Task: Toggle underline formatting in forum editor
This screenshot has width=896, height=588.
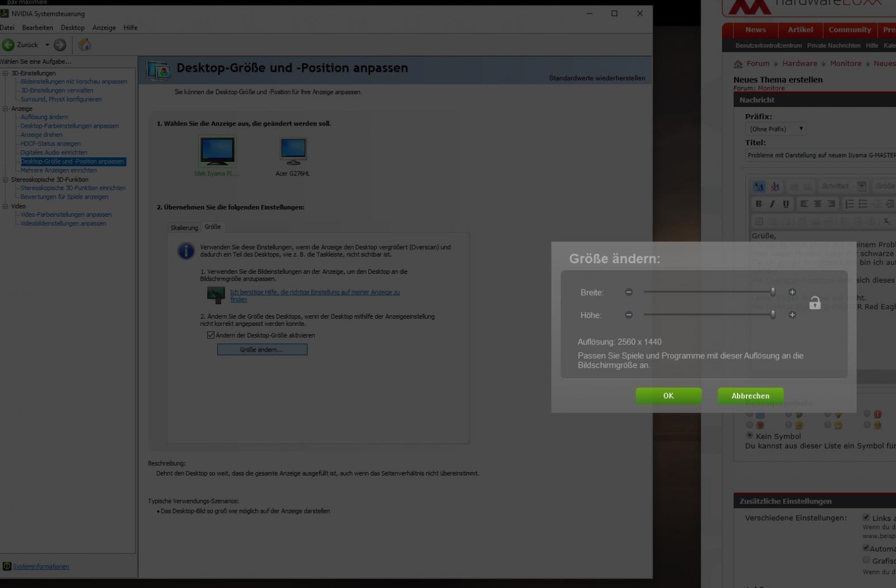Action: [x=786, y=204]
